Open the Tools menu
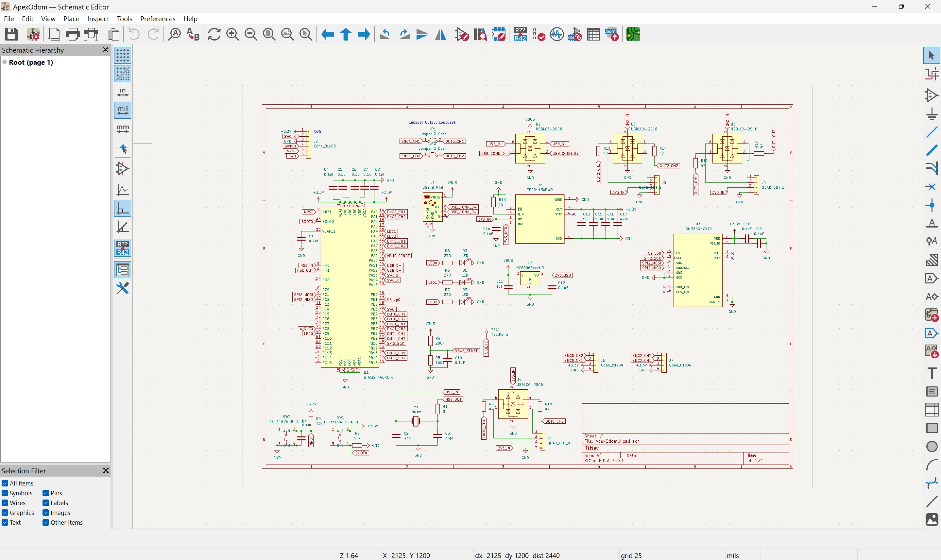This screenshot has height=560, width=941. pyautogui.click(x=125, y=19)
